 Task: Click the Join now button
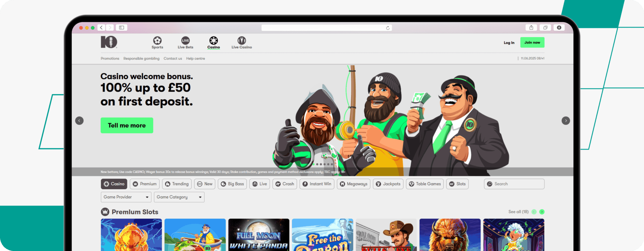click(532, 42)
